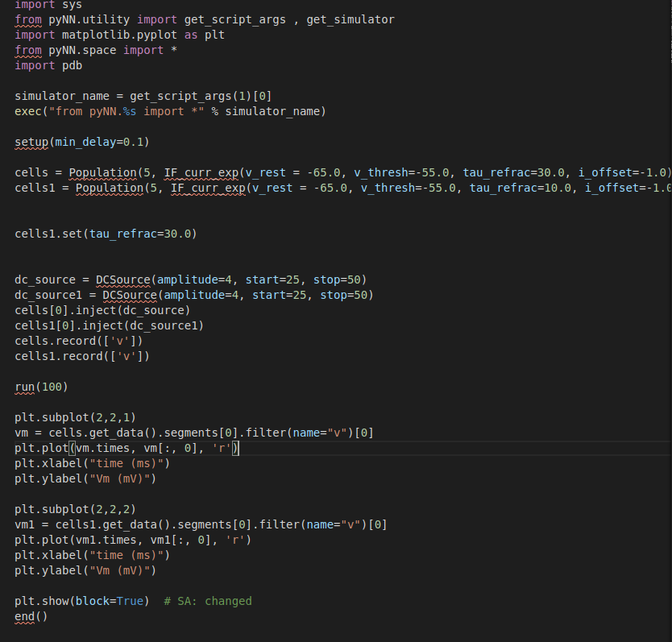Image resolution: width=672 pixels, height=642 pixels.
Task: Click the "cells1.record(['v'])" line
Action: pos(82,357)
